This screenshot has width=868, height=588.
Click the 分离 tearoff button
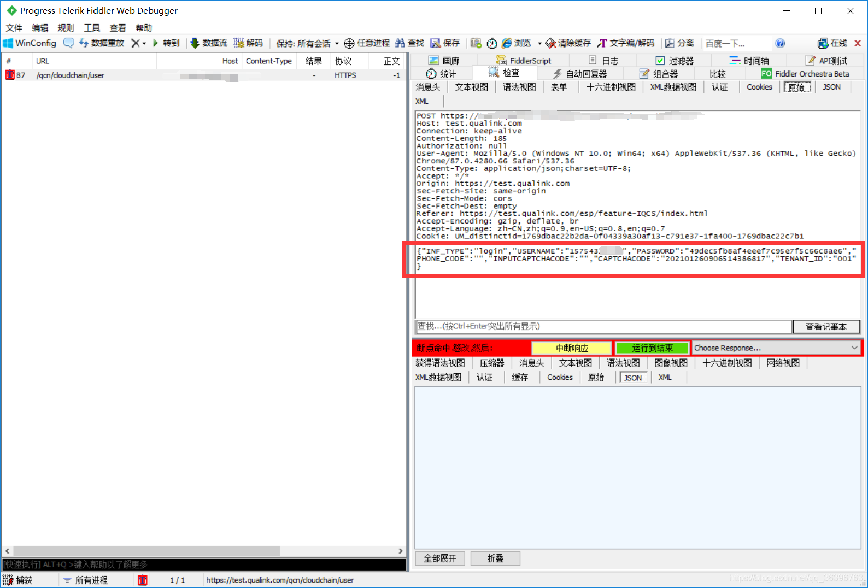pos(679,43)
